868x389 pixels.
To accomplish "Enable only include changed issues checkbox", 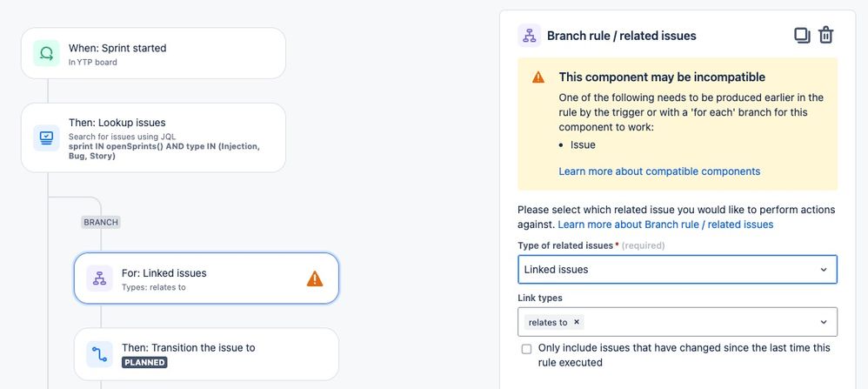I will pos(526,348).
